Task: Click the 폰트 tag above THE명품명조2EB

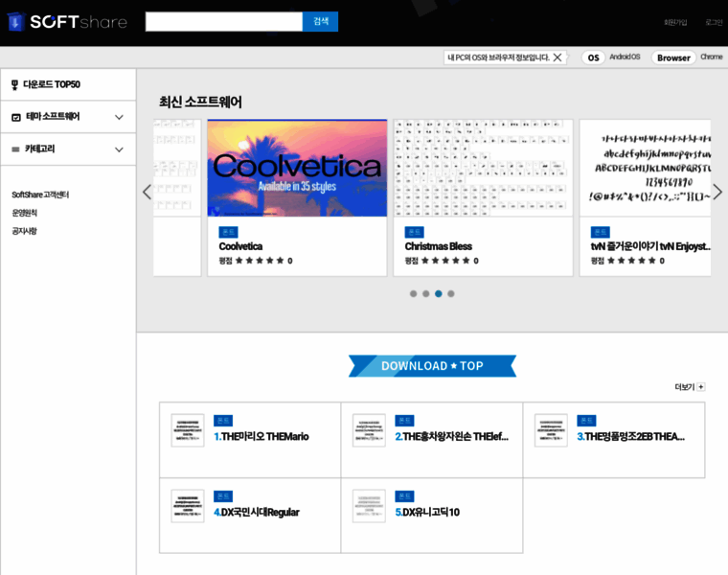Action: click(587, 421)
